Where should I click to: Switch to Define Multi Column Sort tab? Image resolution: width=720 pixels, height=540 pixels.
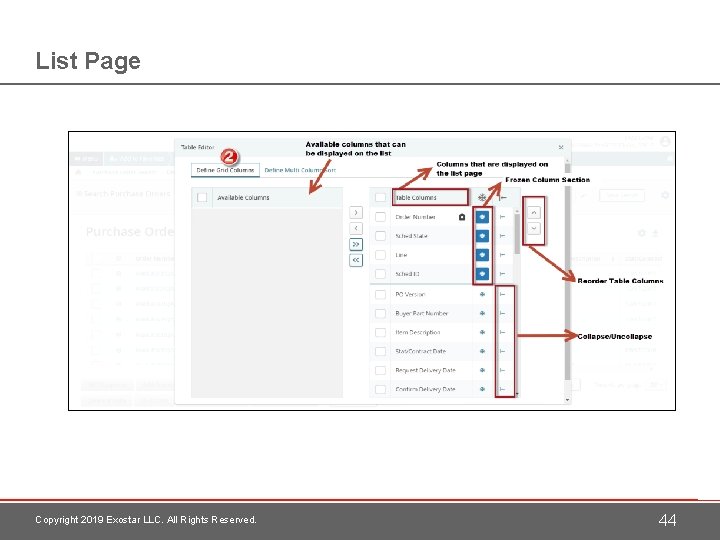click(x=300, y=170)
